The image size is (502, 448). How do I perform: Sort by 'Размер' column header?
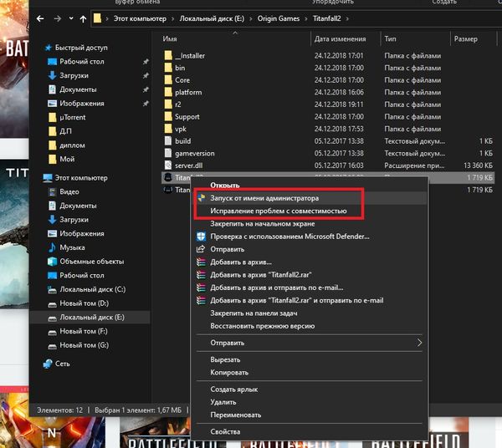465,39
